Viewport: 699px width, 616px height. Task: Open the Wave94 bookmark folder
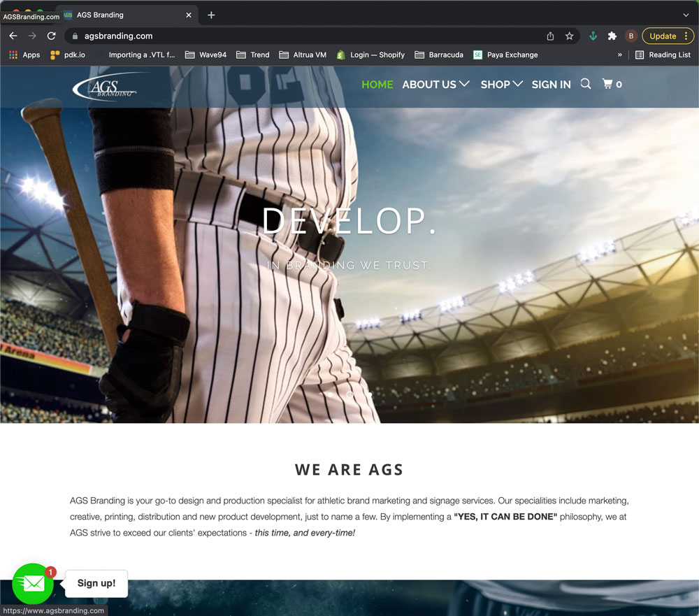(x=206, y=55)
